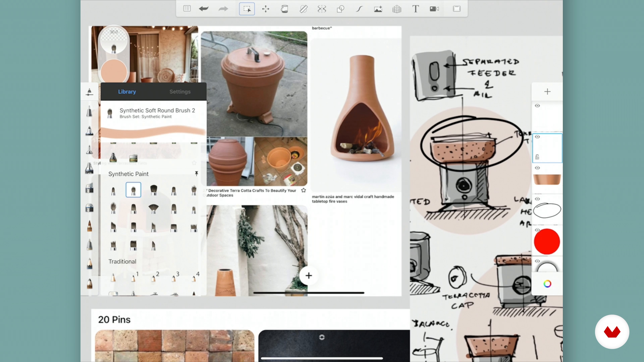Select the terracotta pot layer thumbnail
Image resolution: width=644 pixels, height=362 pixels.
point(547,179)
